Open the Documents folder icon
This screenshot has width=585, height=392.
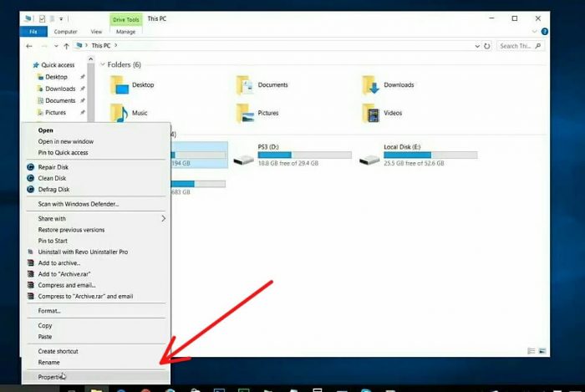(245, 85)
